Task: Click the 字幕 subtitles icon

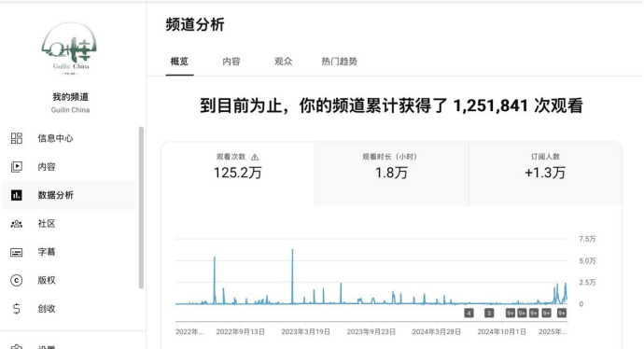Action: [17, 252]
